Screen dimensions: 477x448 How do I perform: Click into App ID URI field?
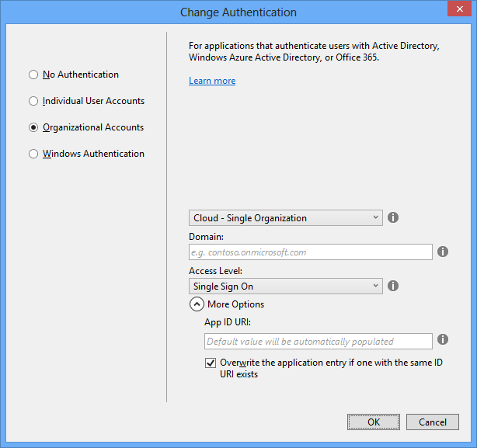point(318,341)
